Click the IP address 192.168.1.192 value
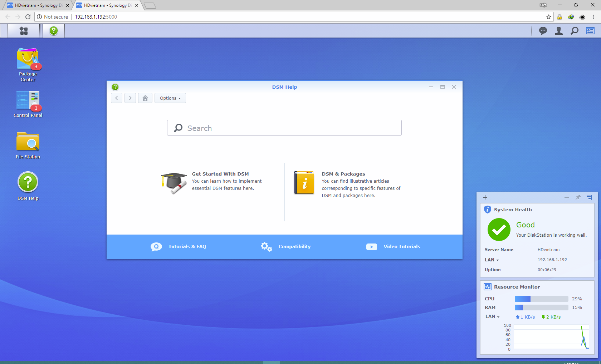The image size is (601, 364). [552, 260]
